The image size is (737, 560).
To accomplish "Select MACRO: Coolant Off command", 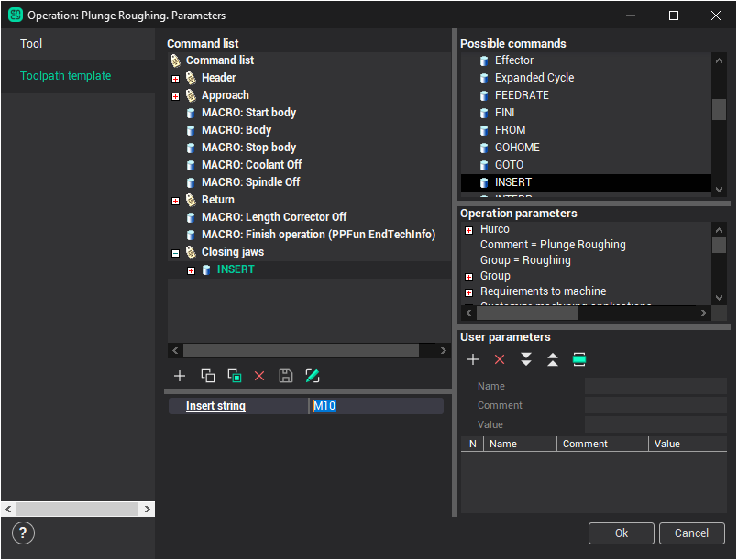I will [x=251, y=165].
